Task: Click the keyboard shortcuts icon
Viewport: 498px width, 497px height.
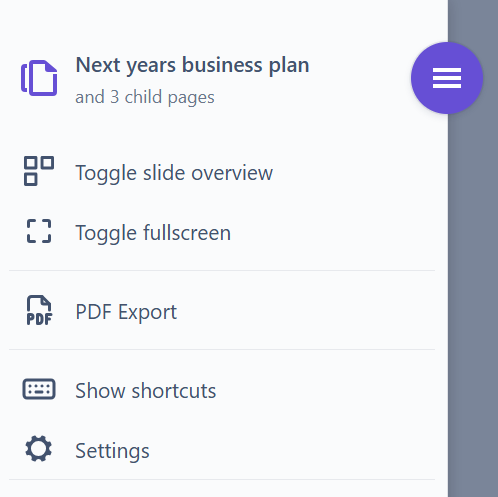Action: tap(39, 389)
